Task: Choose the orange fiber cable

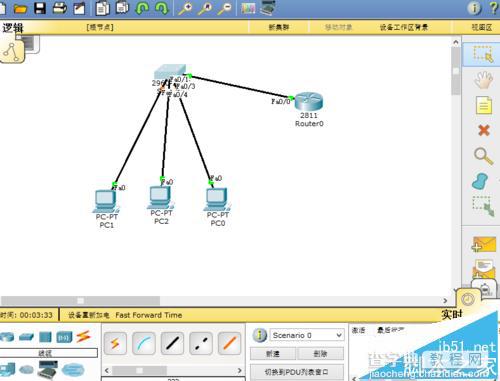Action: [229, 343]
